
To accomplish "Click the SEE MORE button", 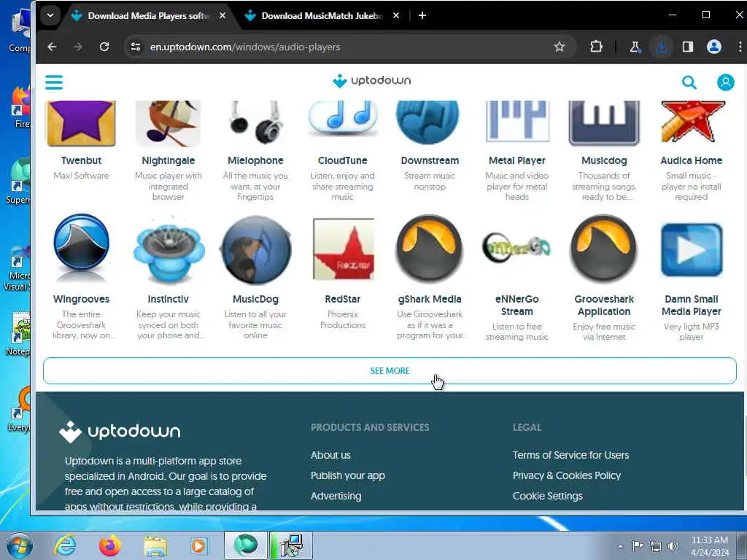I will pyautogui.click(x=390, y=370).
